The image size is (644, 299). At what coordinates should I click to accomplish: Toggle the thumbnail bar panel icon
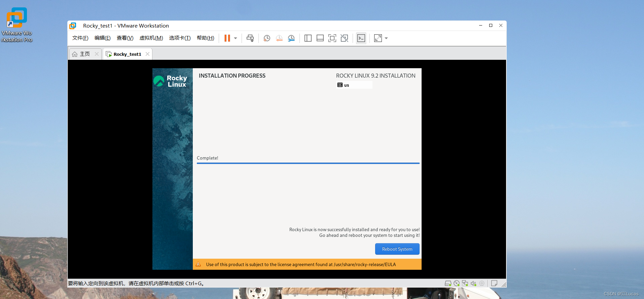(320, 38)
